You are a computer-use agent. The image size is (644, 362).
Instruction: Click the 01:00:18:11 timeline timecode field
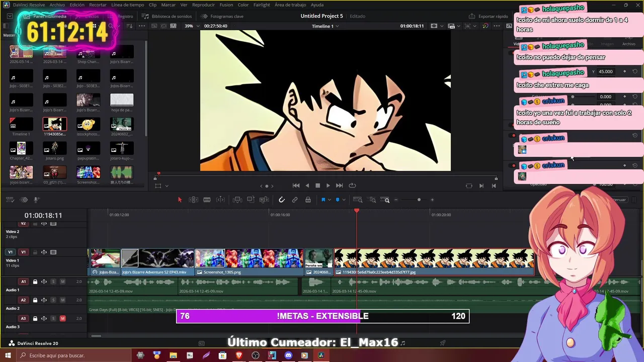43,215
